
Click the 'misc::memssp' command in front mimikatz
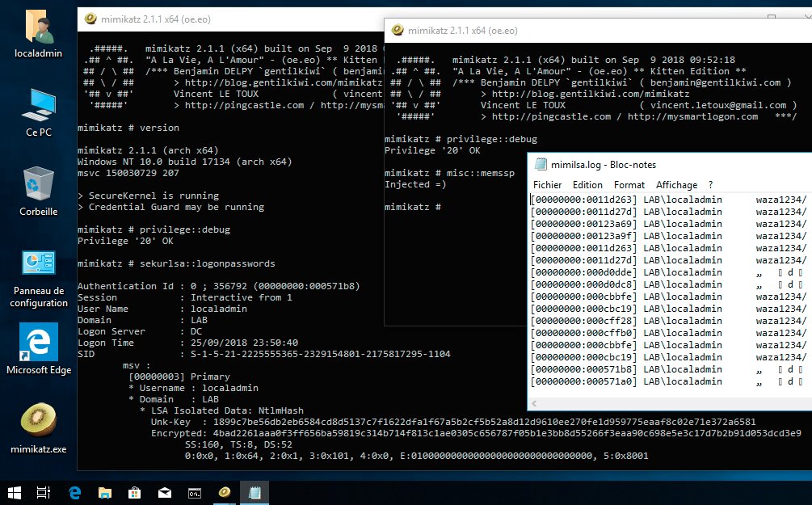481,173
